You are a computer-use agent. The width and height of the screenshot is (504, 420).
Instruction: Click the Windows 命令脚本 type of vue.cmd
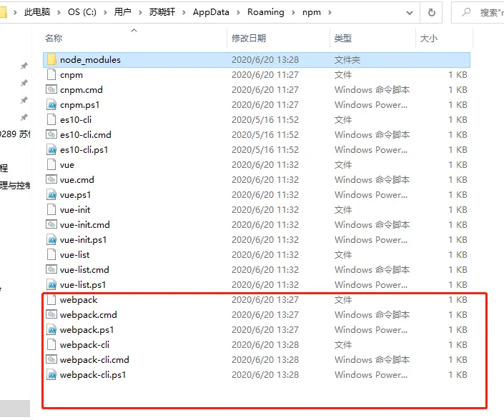(x=372, y=180)
